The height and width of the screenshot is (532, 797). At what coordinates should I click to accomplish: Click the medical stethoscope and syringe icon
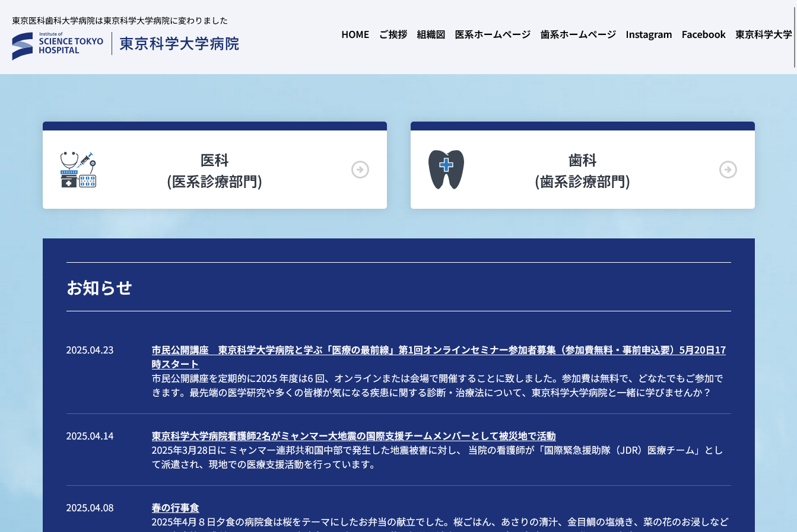point(78,170)
